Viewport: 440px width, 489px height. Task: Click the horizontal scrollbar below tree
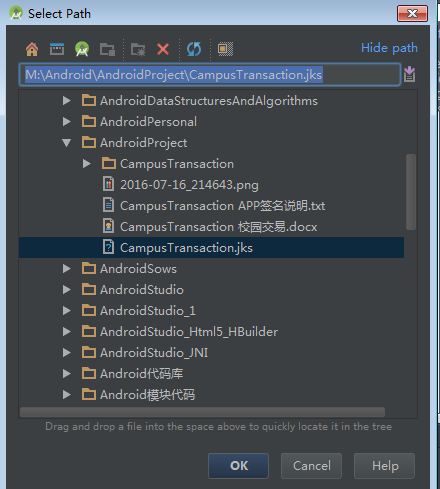202,412
